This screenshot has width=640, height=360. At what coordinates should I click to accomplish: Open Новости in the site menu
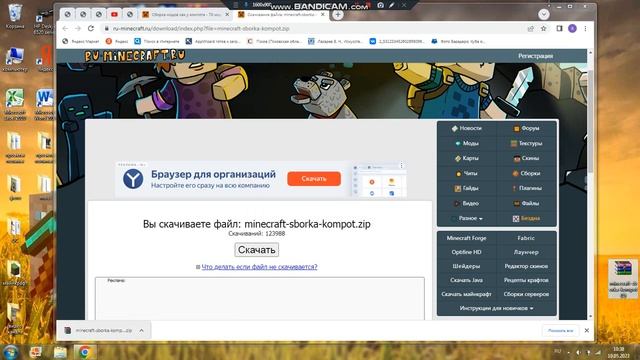(467, 128)
